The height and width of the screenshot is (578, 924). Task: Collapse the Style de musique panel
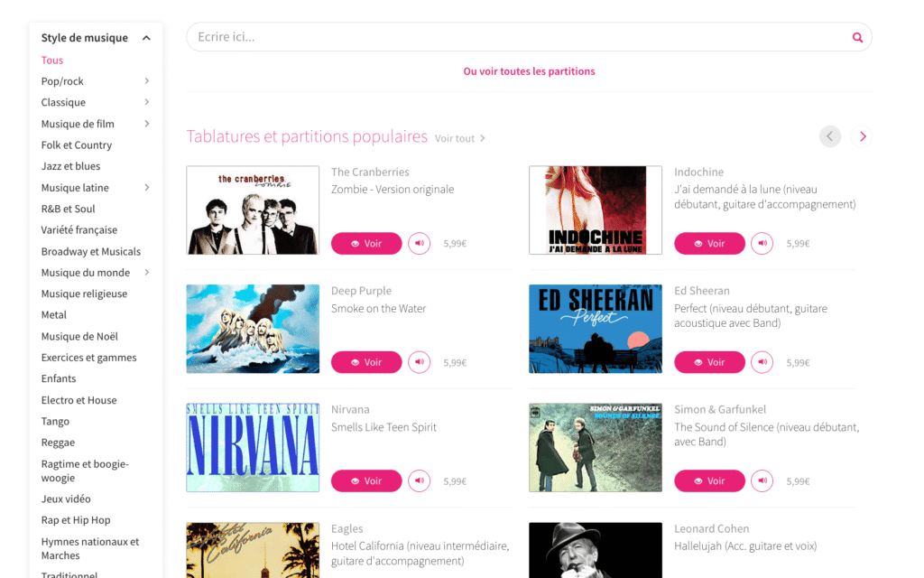[x=145, y=37]
